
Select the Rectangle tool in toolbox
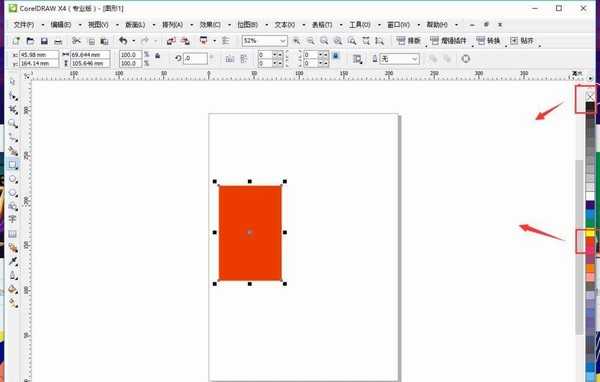[13, 165]
